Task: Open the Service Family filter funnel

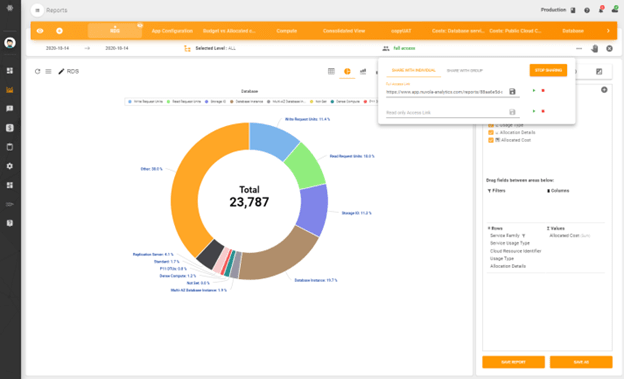Action: 523,236
